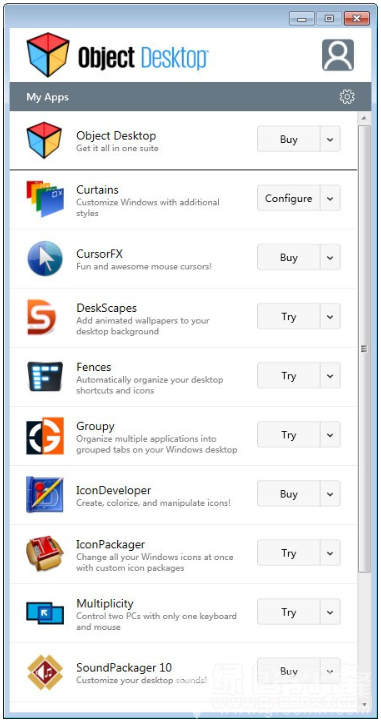The height and width of the screenshot is (723, 381).
Task: Click the My Apps header tab
Action: 48,97
